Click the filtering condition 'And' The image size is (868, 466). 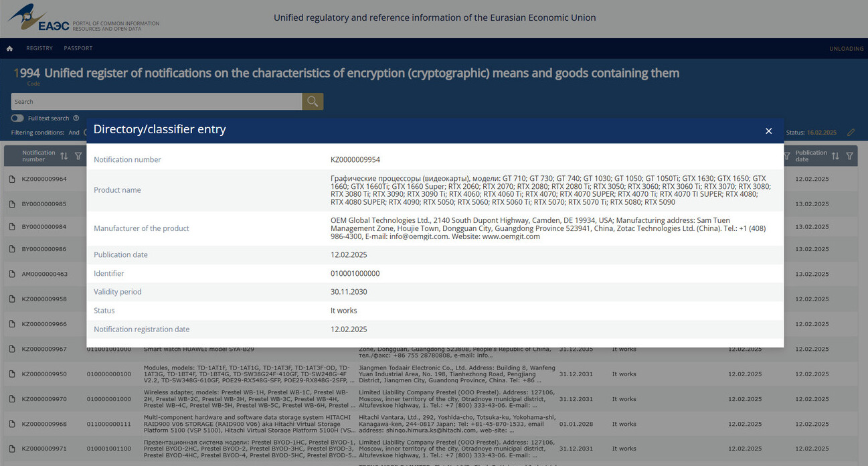point(74,133)
